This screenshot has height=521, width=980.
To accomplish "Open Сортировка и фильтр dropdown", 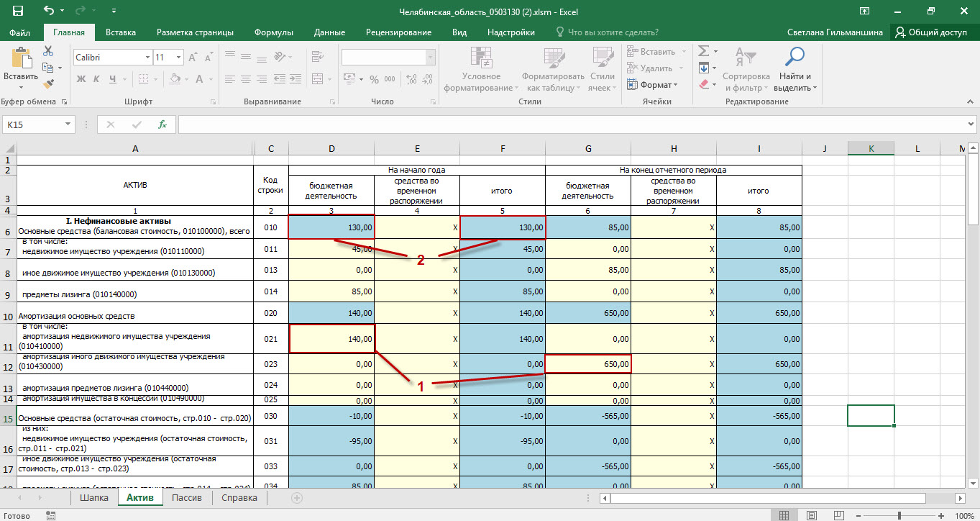I will [746, 69].
